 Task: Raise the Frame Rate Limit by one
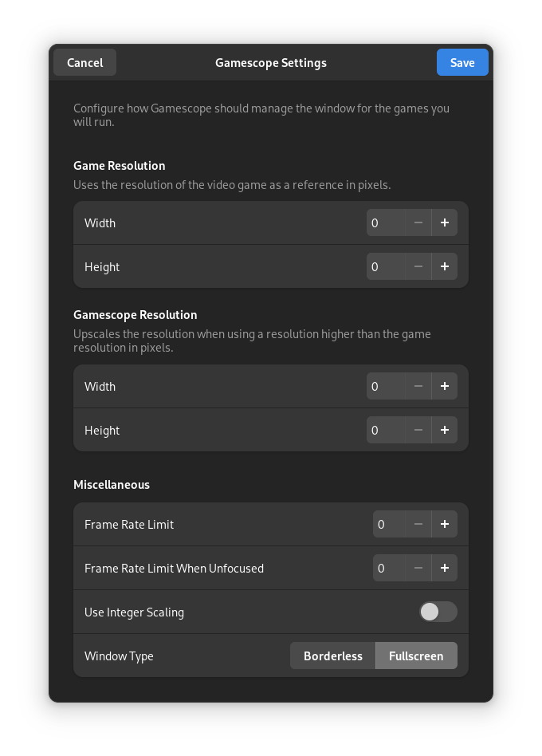[444, 525]
